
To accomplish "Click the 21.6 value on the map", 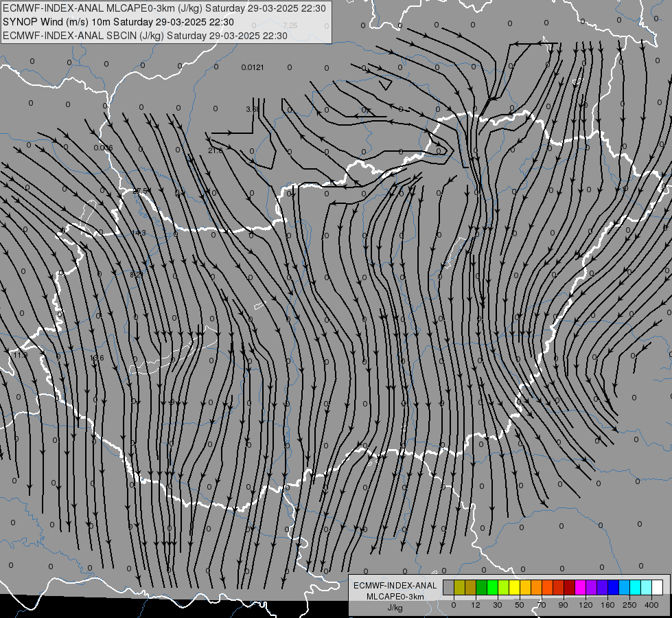I will [215, 150].
